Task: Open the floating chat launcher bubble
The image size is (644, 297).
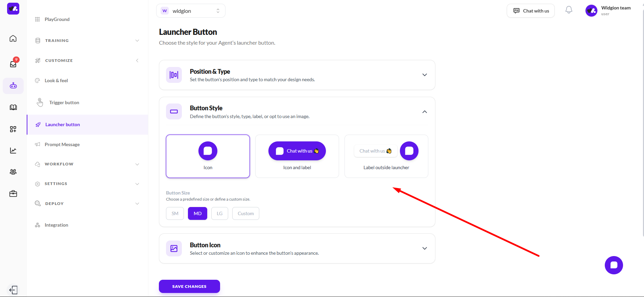Action: tap(614, 265)
